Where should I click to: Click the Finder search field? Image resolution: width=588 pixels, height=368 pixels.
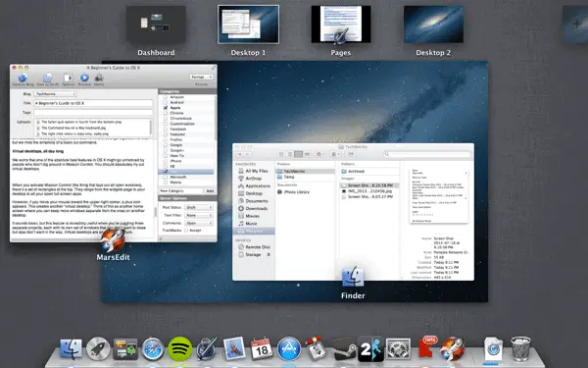tap(427, 154)
